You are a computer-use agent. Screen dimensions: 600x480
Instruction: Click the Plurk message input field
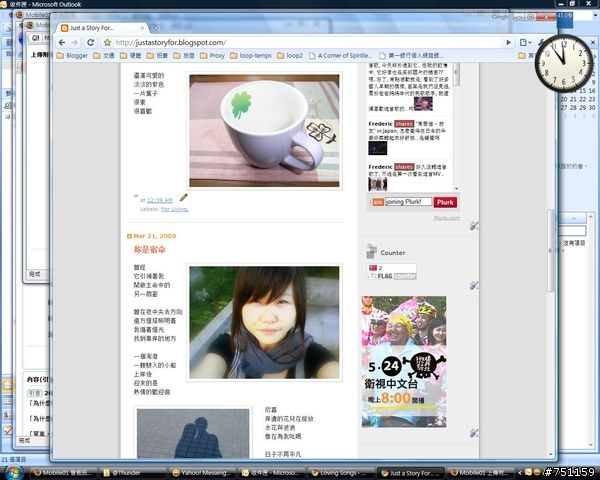click(x=408, y=202)
